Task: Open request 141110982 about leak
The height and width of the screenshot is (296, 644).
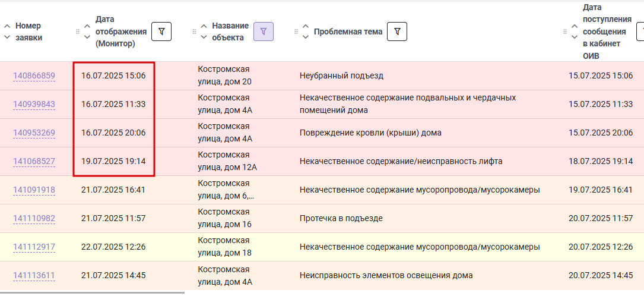Action: click(34, 218)
